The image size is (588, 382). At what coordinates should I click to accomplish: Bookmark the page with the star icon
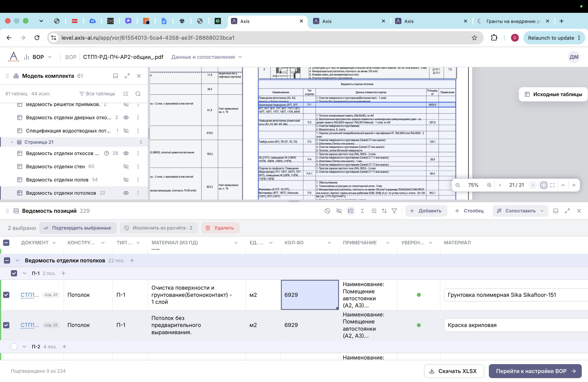[474, 38]
